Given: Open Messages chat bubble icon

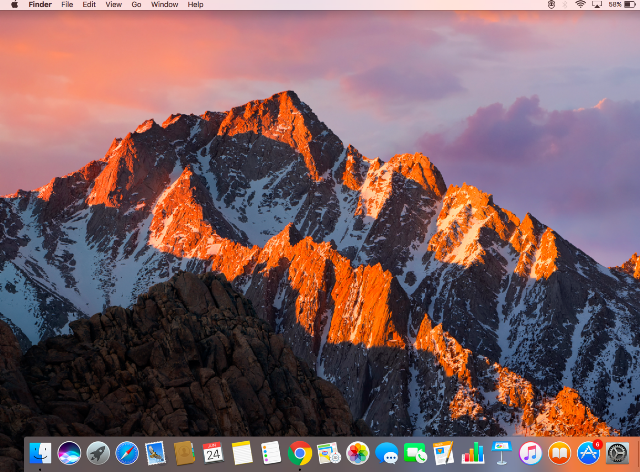Looking at the screenshot, I should [387, 453].
